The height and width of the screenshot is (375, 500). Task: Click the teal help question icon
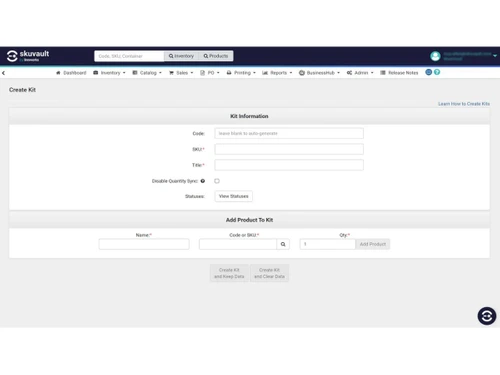pyautogui.click(x=437, y=72)
